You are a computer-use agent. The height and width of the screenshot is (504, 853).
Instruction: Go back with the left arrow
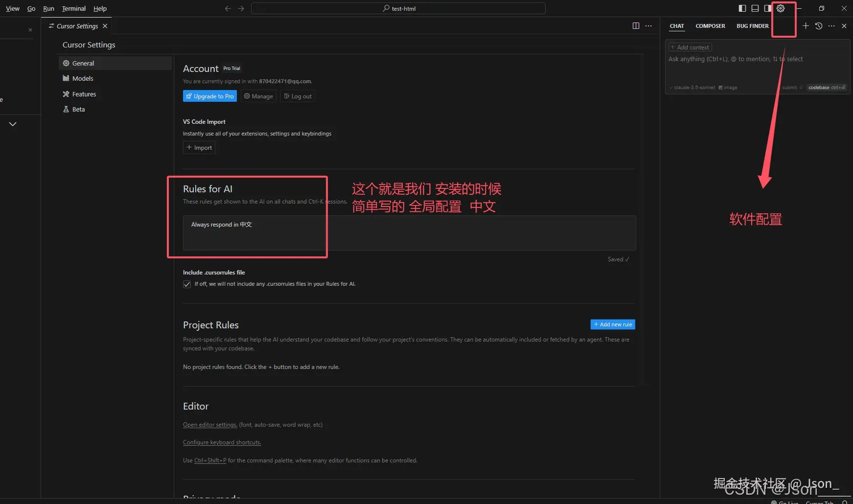tap(228, 8)
